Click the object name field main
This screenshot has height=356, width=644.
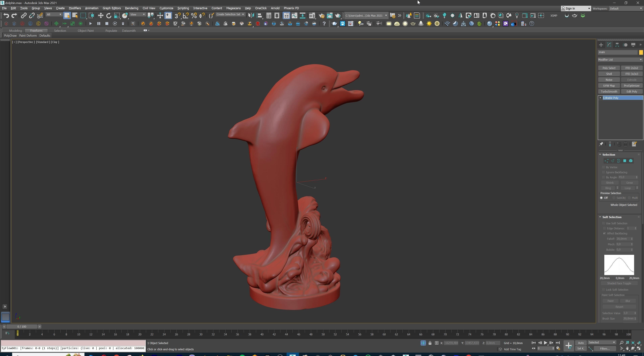point(618,52)
